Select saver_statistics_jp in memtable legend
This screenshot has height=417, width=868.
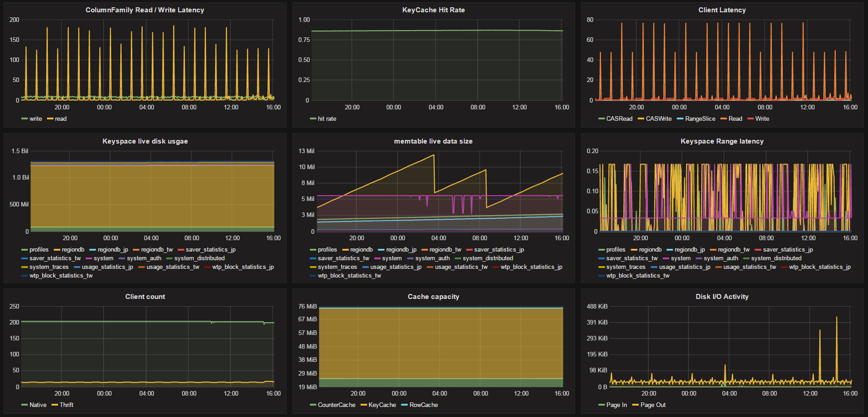499,250
